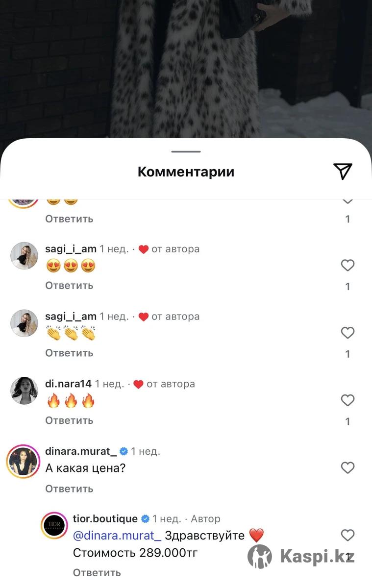Tap the share paper-plane icon
Viewport: 372px width, 588px height.
point(343,171)
